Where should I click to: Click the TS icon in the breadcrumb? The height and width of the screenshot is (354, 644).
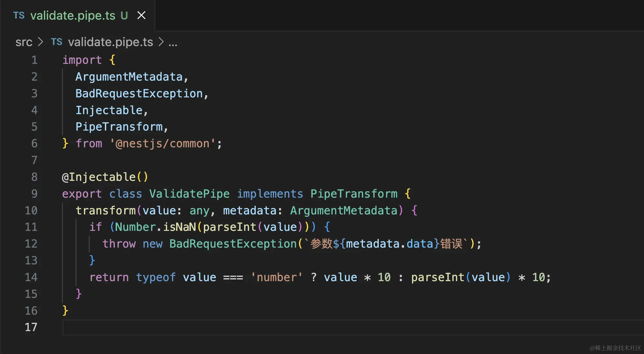pos(56,42)
